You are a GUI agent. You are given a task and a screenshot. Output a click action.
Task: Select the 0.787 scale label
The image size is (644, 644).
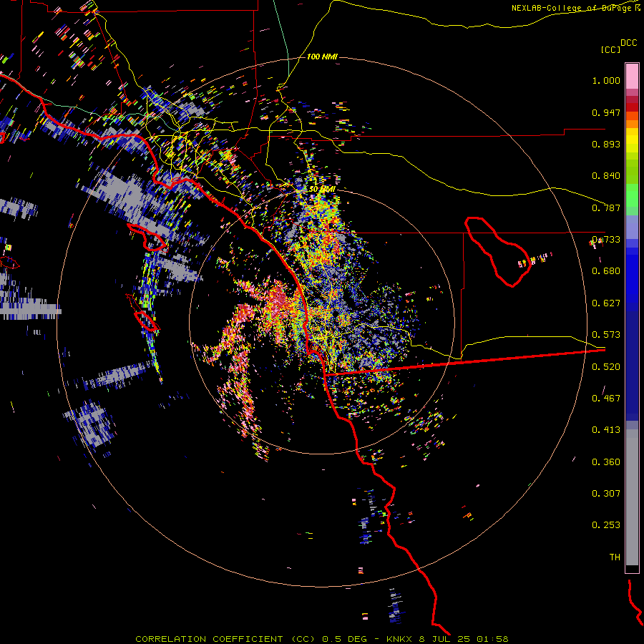[x=606, y=208]
